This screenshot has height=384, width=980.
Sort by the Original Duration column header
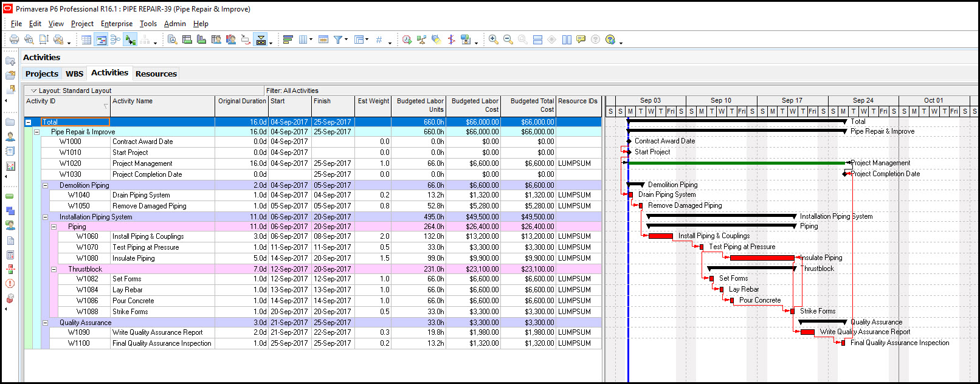(x=242, y=105)
